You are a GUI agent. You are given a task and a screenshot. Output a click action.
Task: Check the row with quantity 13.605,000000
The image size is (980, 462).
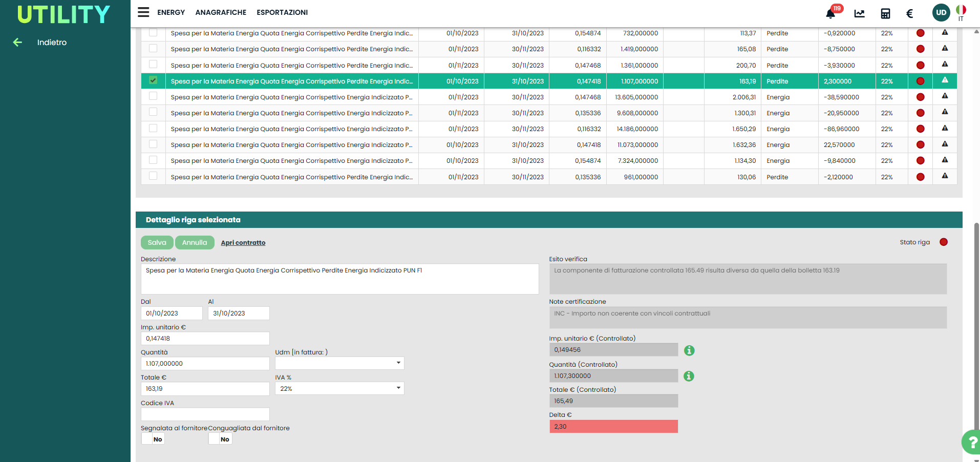click(153, 96)
